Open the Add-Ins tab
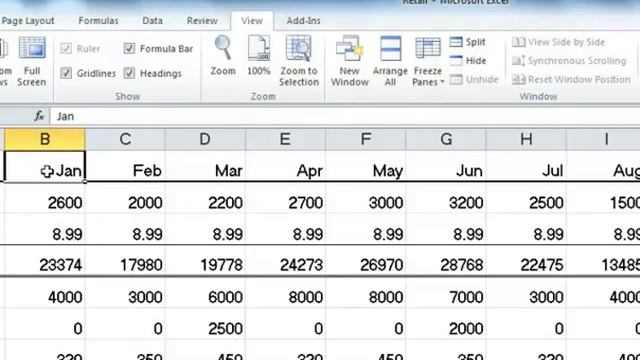The height and width of the screenshot is (360, 640). pyautogui.click(x=303, y=21)
